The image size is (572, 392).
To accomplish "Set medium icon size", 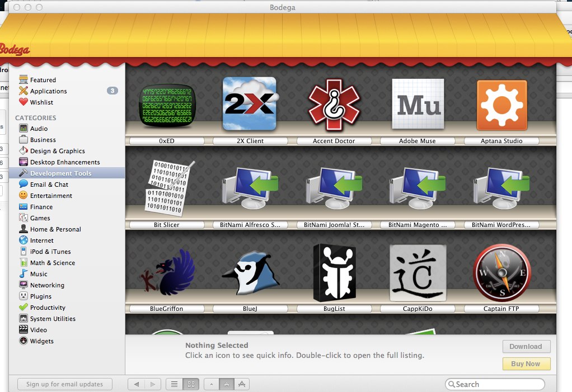I will click(227, 384).
